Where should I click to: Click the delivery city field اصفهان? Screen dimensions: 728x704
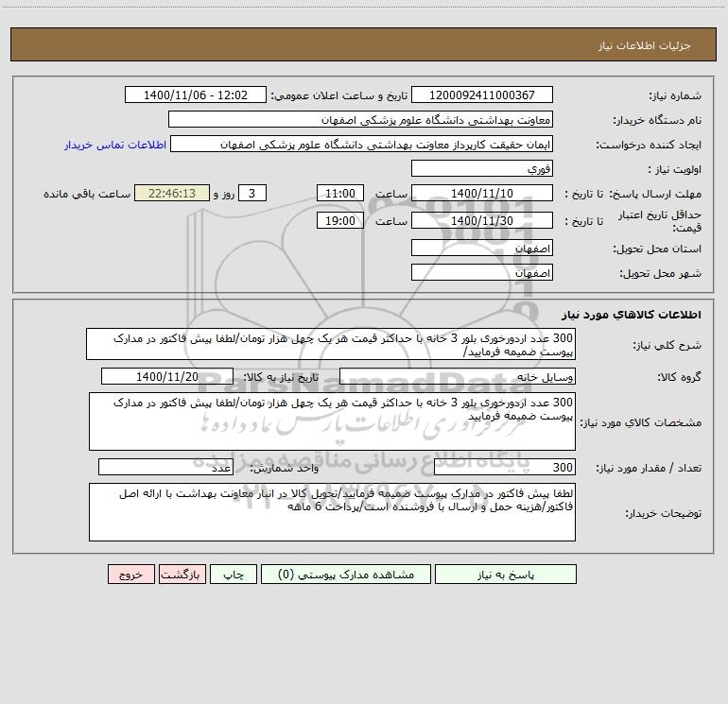click(x=482, y=272)
